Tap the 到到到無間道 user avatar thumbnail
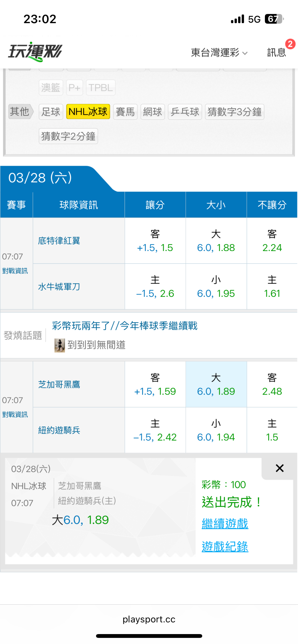 (x=59, y=345)
